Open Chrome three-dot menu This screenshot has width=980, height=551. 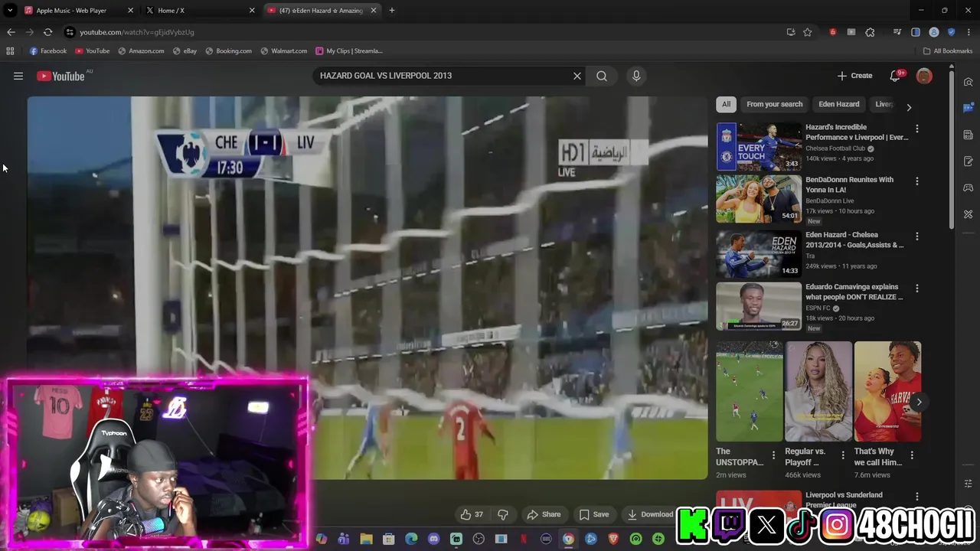click(x=969, y=32)
